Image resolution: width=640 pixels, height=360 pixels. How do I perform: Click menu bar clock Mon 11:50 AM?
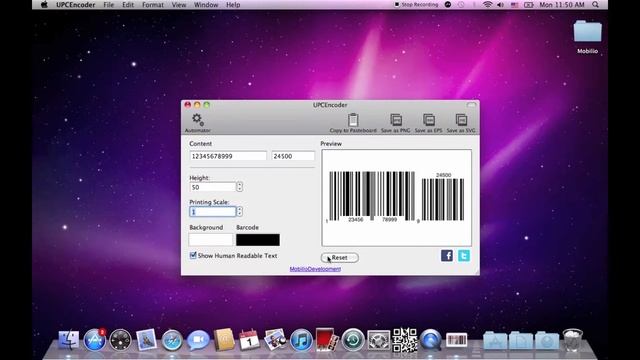point(562,5)
